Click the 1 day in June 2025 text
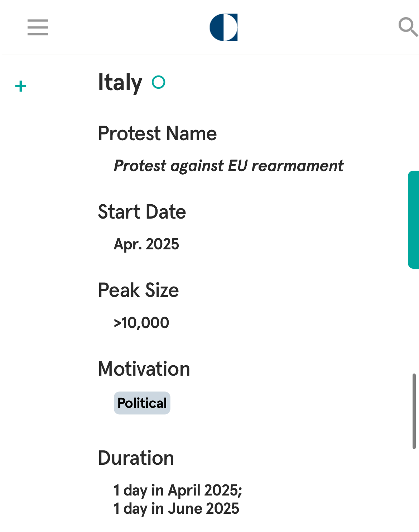The width and height of the screenshot is (419, 532). point(176,508)
